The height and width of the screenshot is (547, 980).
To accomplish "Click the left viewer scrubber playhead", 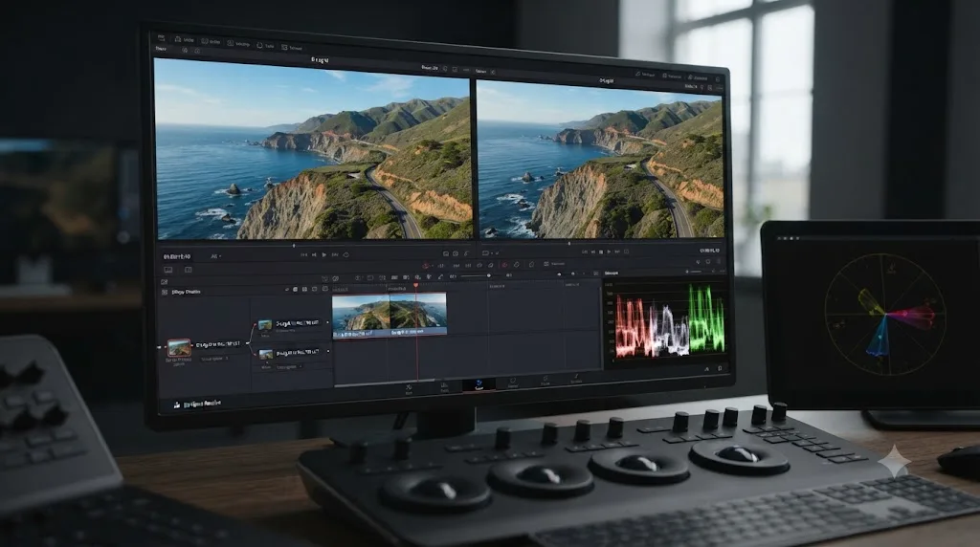I will pos(294,246).
